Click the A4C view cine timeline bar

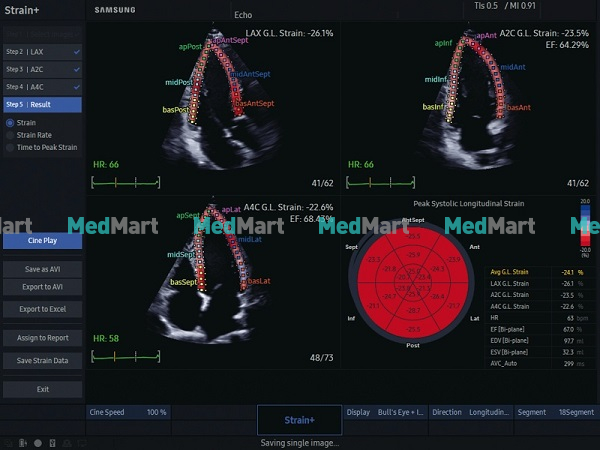coord(126,357)
